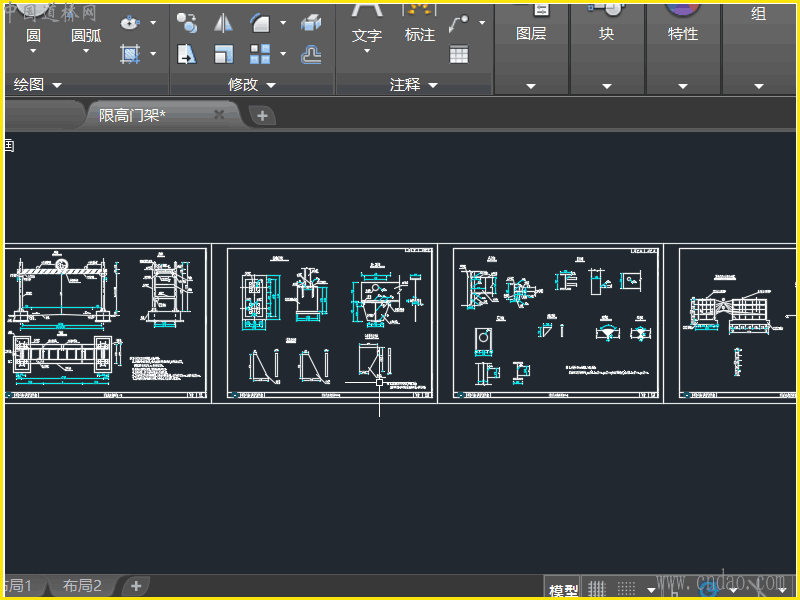Screen dimensions: 800x600
Task: Select the 限高门架* drawing tab
Action: pyautogui.click(x=133, y=115)
